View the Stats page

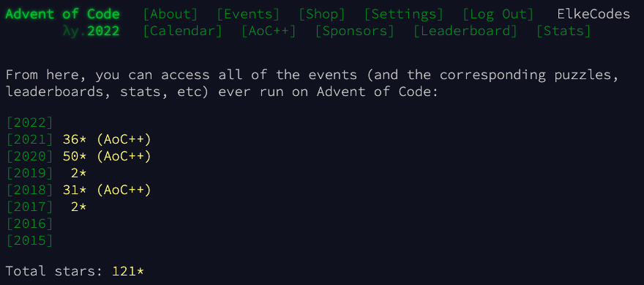(x=563, y=32)
